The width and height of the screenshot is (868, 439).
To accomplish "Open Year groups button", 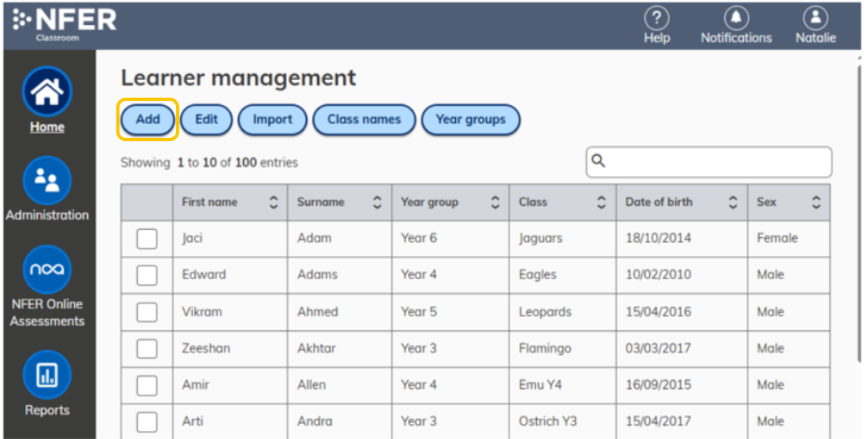I will (x=471, y=119).
